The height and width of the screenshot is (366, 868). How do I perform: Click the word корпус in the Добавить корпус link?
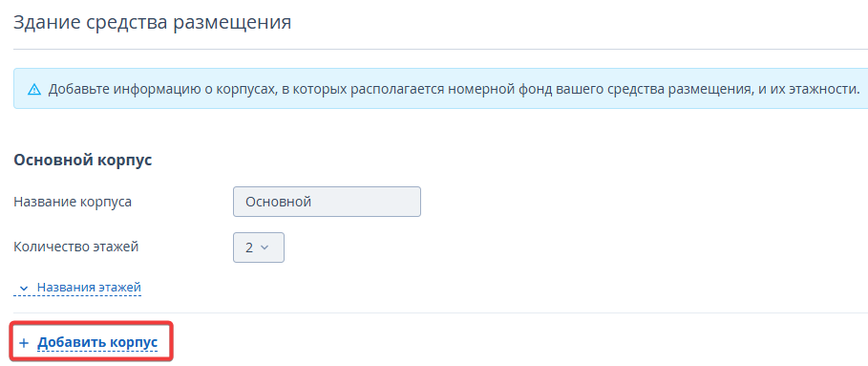click(134, 343)
